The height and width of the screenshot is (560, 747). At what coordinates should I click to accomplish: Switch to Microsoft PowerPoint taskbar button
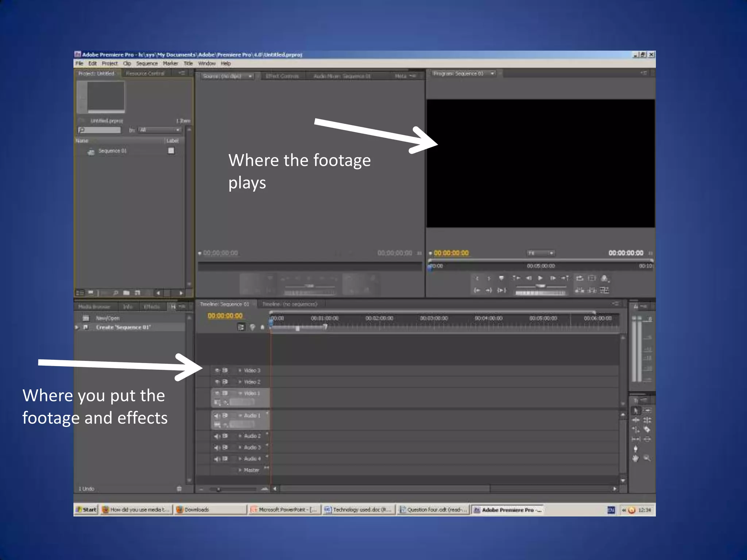click(x=285, y=510)
